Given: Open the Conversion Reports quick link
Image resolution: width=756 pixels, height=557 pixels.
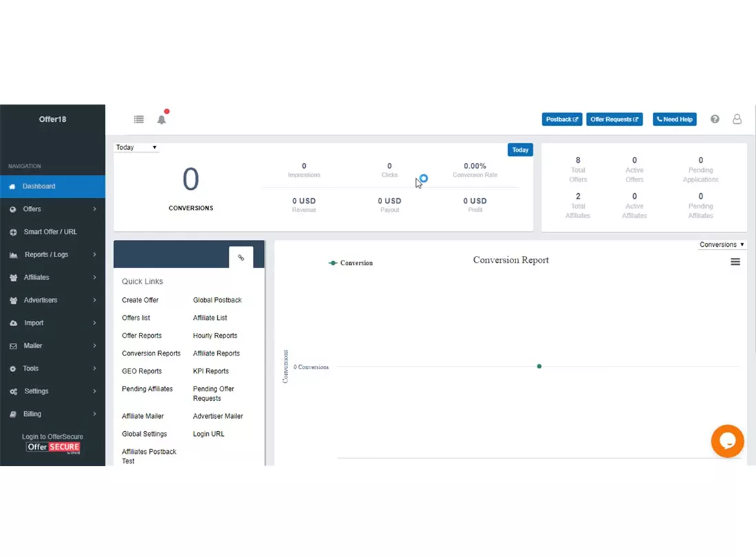Looking at the screenshot, I should coord(151,353).
